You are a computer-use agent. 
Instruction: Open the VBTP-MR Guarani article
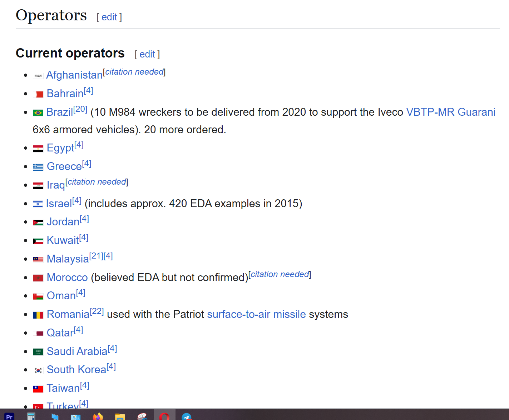(x=451, y=112)
